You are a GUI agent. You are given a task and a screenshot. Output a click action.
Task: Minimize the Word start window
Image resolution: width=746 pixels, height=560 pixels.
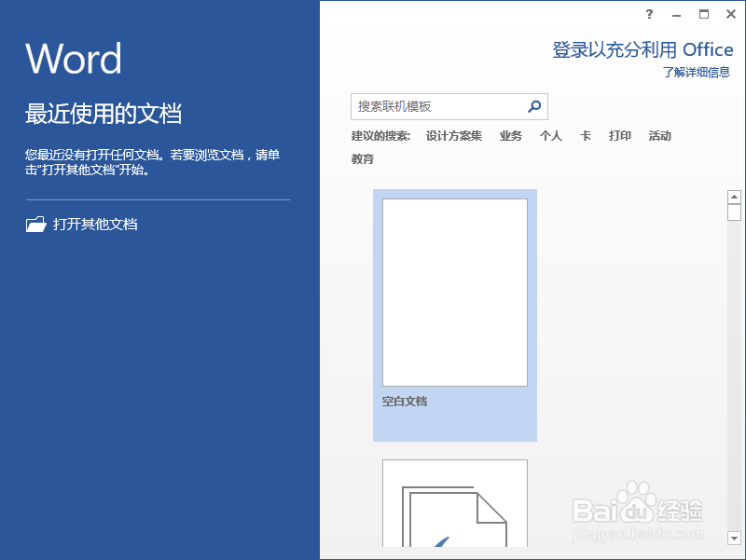coord(676,15)
